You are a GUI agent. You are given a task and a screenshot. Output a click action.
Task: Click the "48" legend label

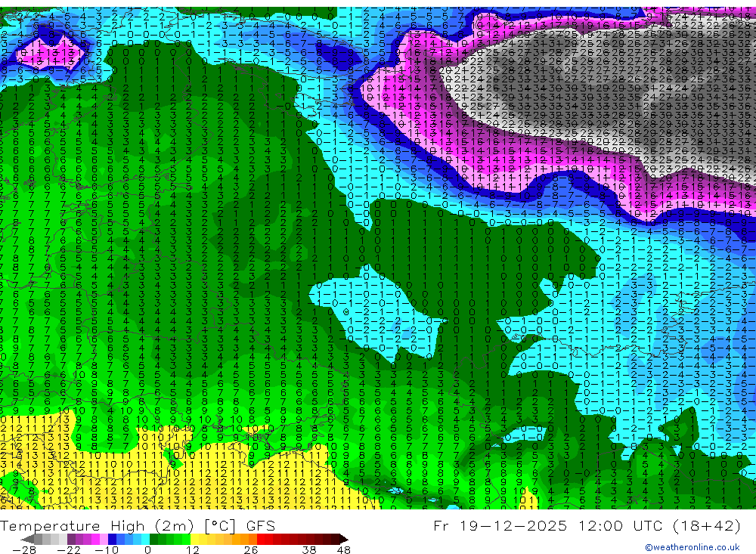pyautogui.click(x=344, y=549)
